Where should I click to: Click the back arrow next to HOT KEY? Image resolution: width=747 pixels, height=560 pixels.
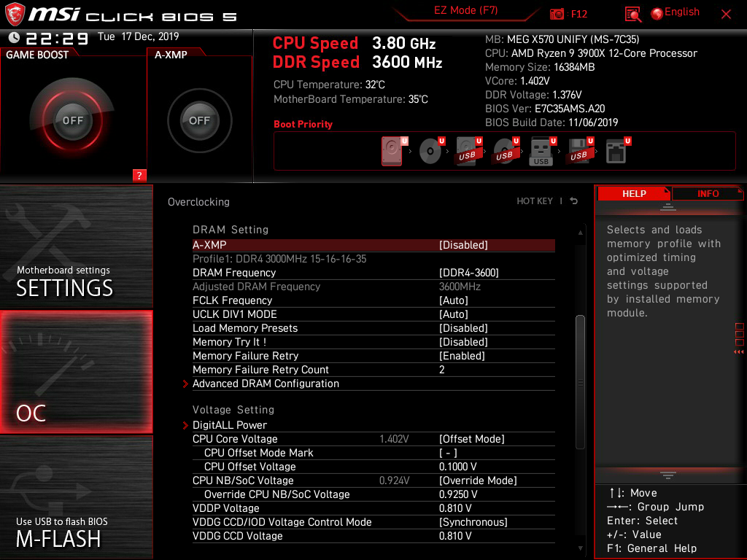pos(574,201)
